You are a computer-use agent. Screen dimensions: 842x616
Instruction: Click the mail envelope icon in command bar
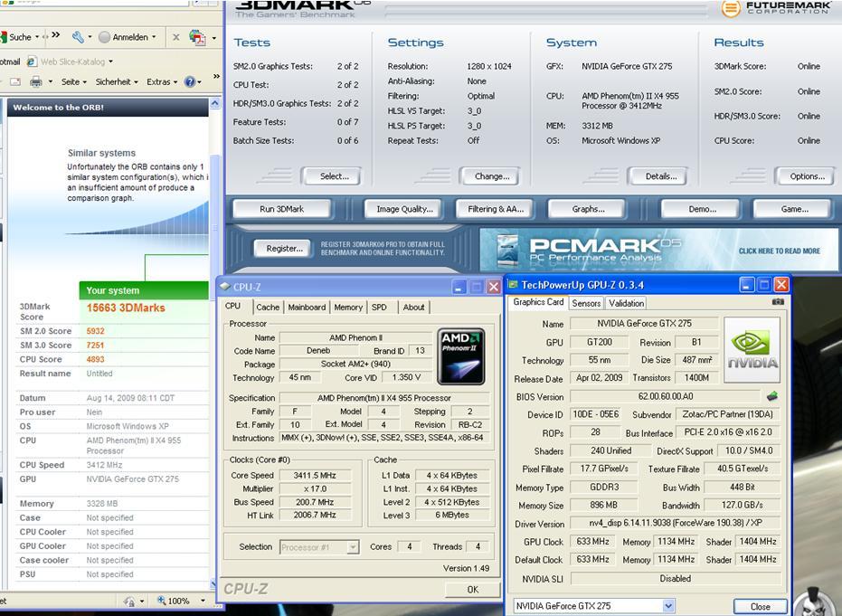coord(15,81)
